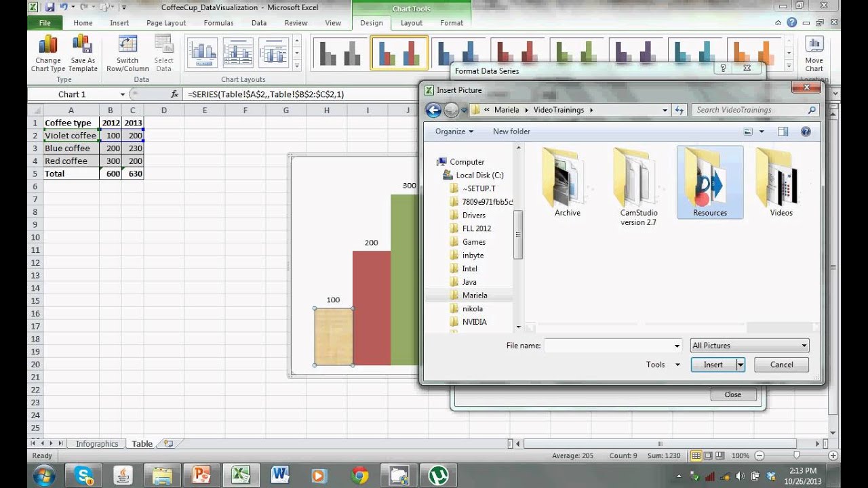Screen dimensions: 868x488
Task: Click the Insert button's dropdown arrow
Action: pos(741,365)
